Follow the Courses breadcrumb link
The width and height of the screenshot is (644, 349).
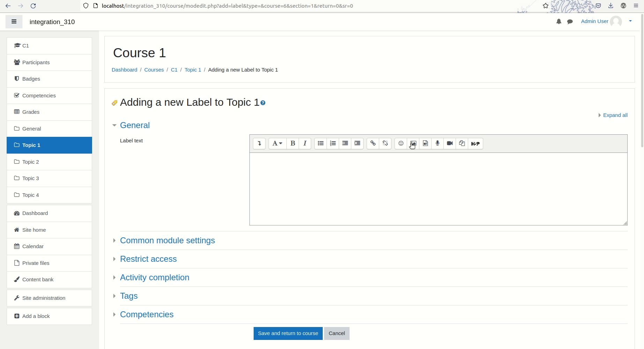(154, 70)
